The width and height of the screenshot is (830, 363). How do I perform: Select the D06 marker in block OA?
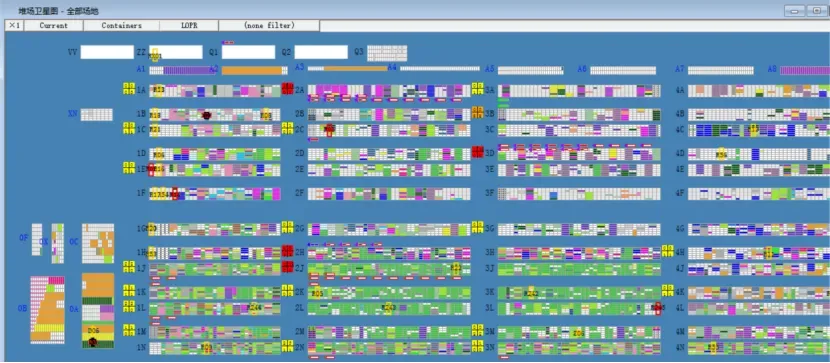point(93,331)
